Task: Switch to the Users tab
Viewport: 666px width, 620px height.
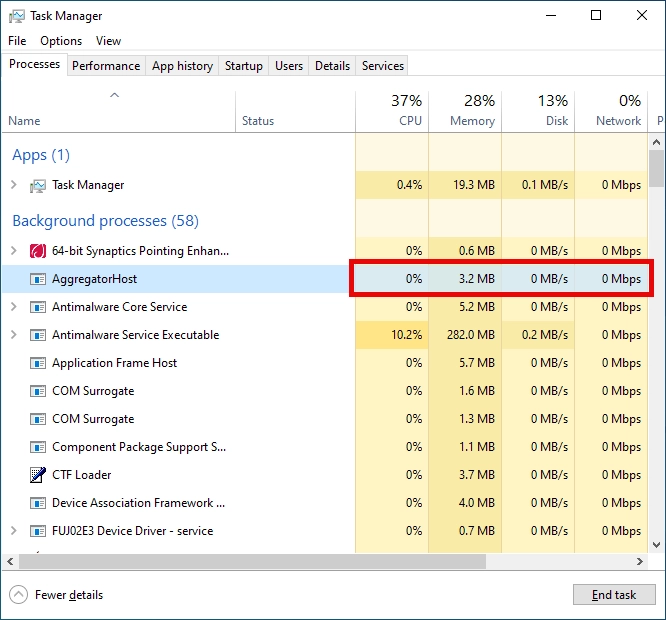Action: (x=289, y=66)
